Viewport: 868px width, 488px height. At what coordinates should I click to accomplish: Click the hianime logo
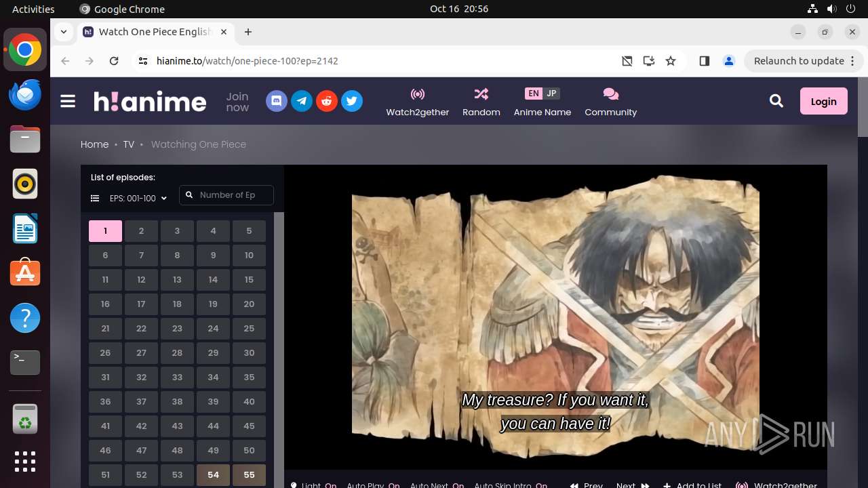coord(150,101)
